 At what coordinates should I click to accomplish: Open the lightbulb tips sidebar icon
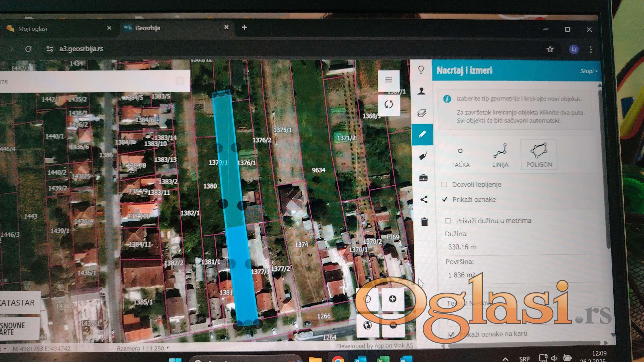coord(421,70)
